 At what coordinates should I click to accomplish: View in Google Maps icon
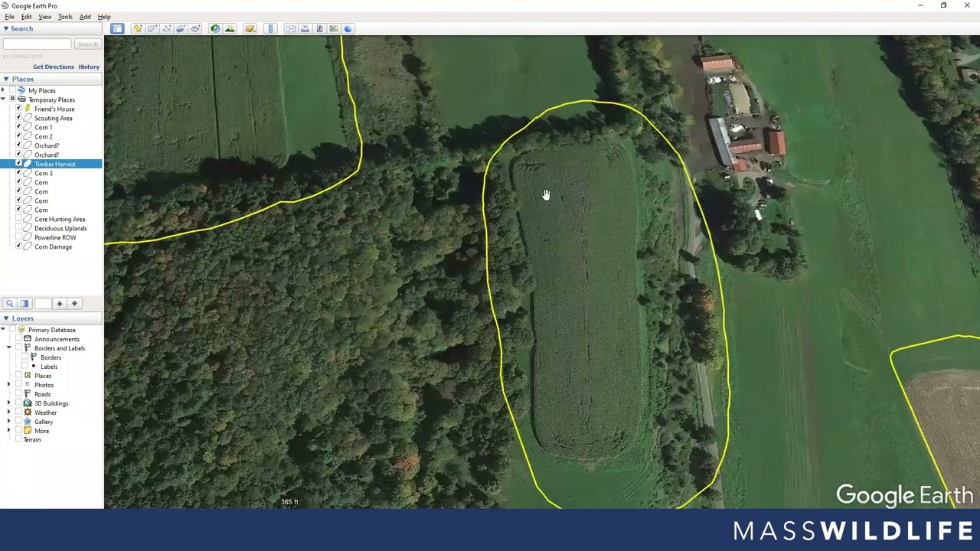click(x=334, y=28)
